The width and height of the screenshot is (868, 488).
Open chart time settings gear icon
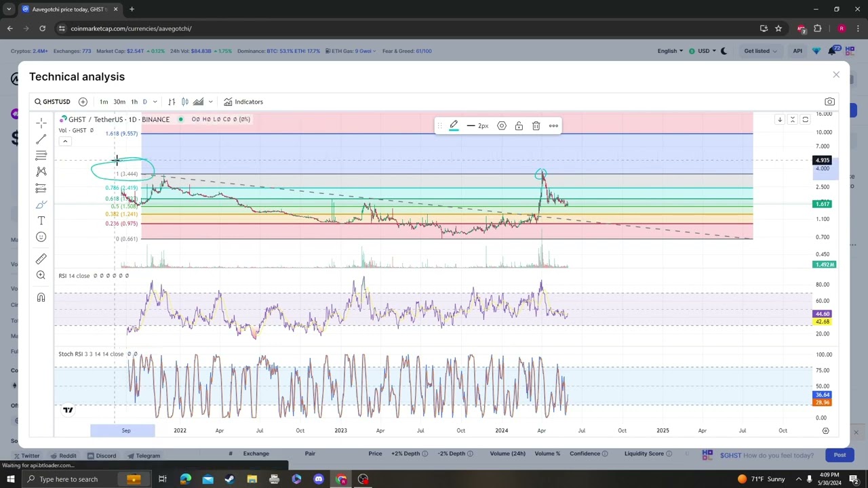pos(825,430)
